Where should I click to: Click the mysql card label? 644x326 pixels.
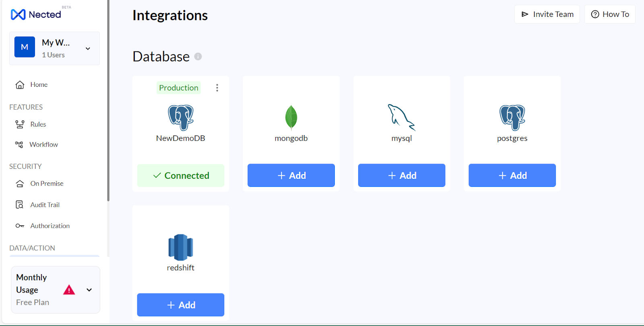click(402, 138)
